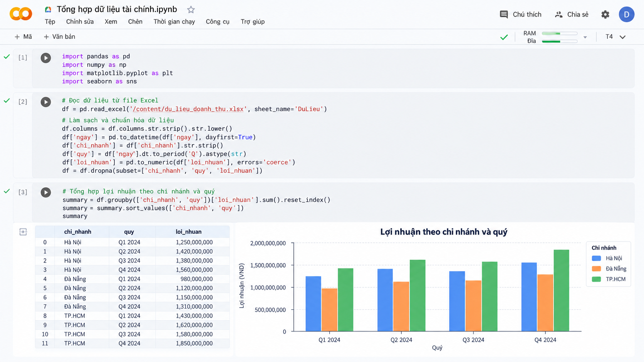
Task: Run cell 1 with imports
Action: pos(46,58)
